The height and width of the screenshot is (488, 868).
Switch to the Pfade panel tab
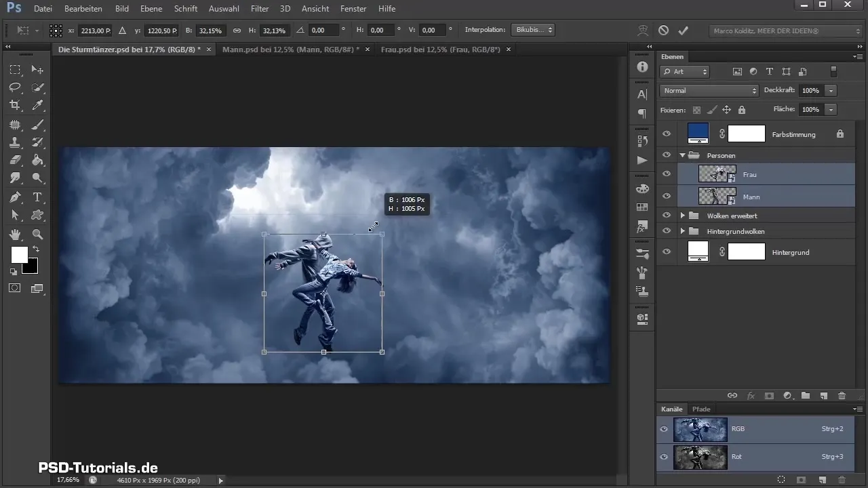tap(701, 409)
